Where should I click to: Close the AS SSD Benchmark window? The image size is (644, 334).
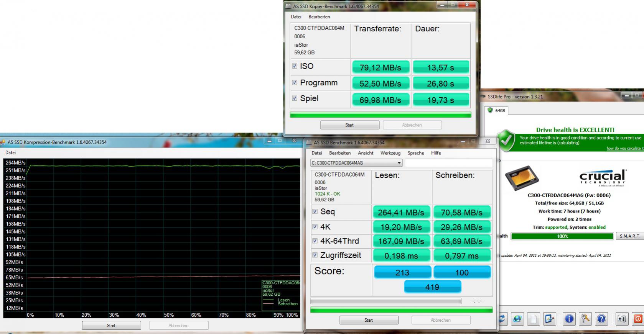[488, 141]
